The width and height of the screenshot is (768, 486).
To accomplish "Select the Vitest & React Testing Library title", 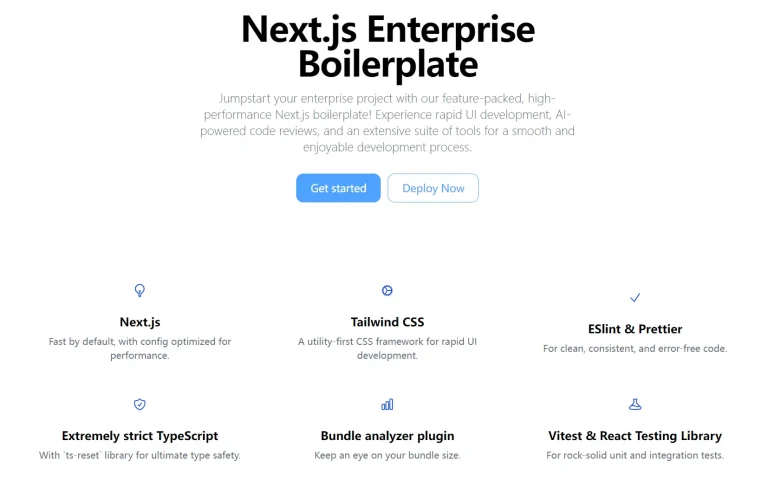I will click(635, 436).
